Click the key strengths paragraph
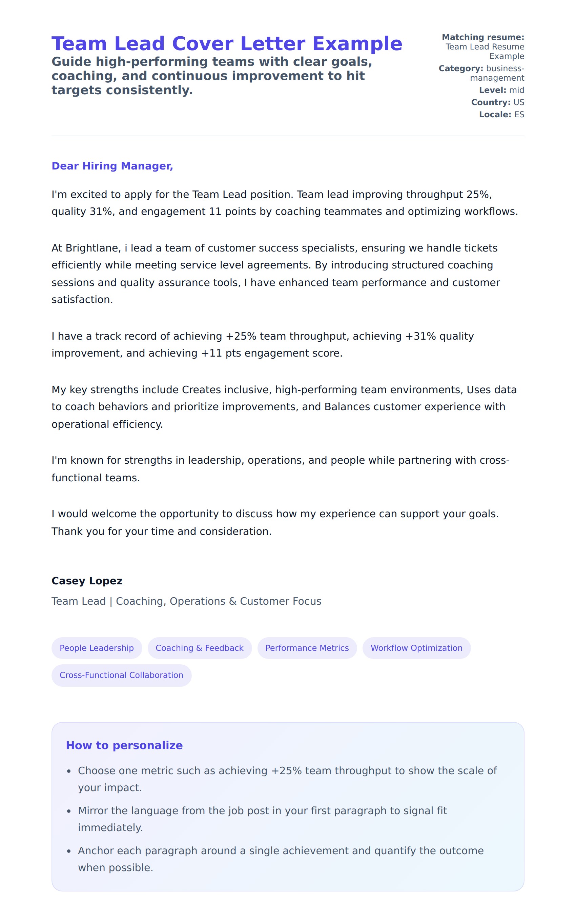Screen dimensions: 576x924 [x=284, y=406]
